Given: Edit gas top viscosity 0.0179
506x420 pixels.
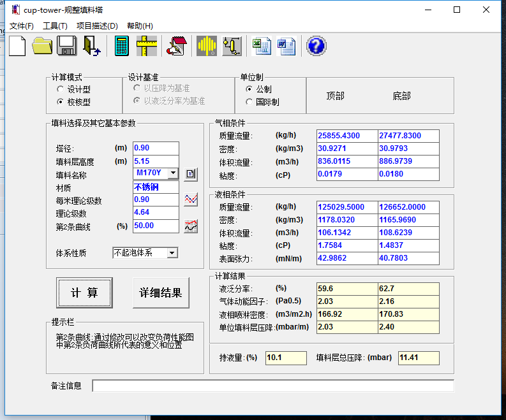Looking at the screenshot, I should [x=347, y=174].
